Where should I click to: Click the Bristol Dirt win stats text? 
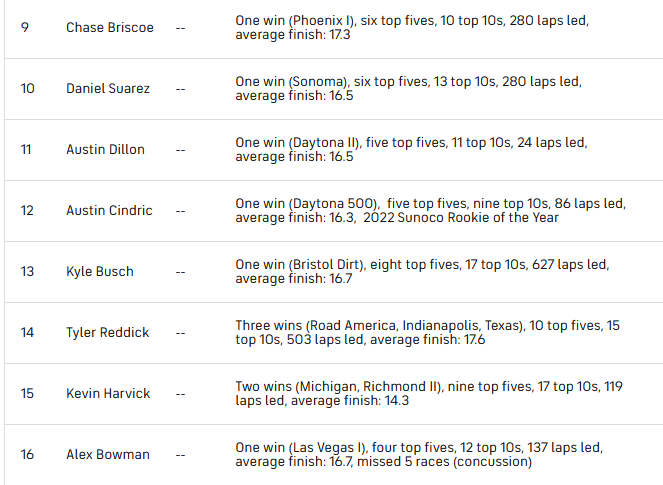[422, 271]
